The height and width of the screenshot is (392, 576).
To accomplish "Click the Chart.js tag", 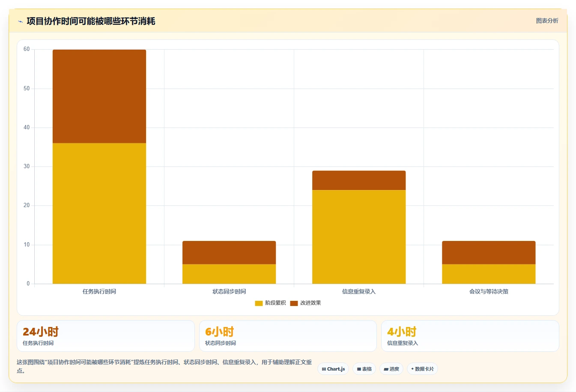I will pos(333,369).
